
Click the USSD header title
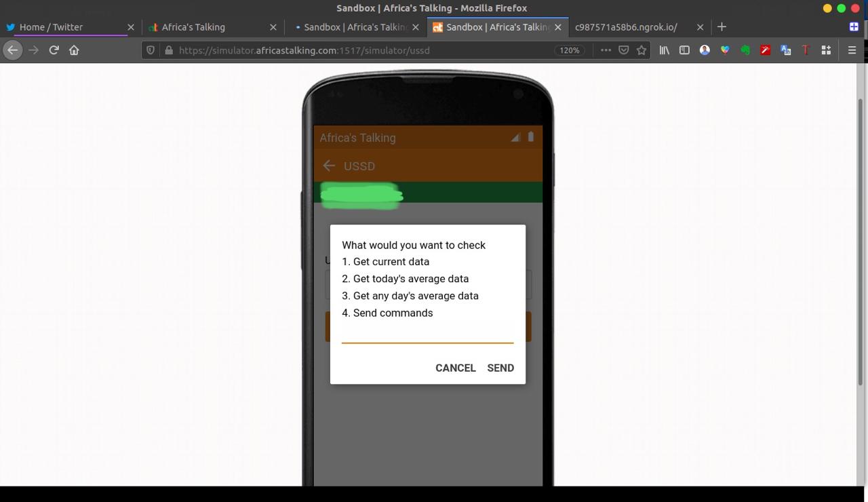pos(359,166)
